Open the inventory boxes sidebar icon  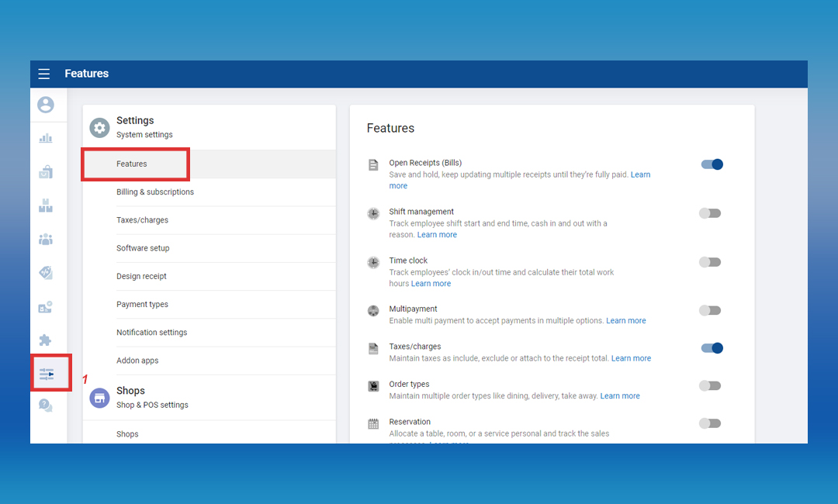[46, 205]
